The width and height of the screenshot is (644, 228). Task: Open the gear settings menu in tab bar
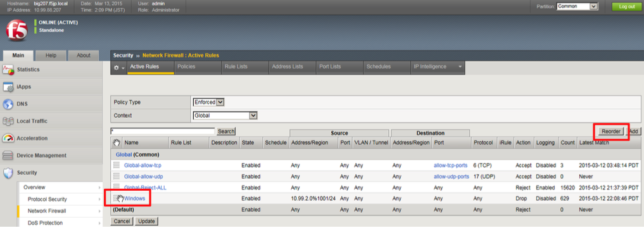point(118,67)
